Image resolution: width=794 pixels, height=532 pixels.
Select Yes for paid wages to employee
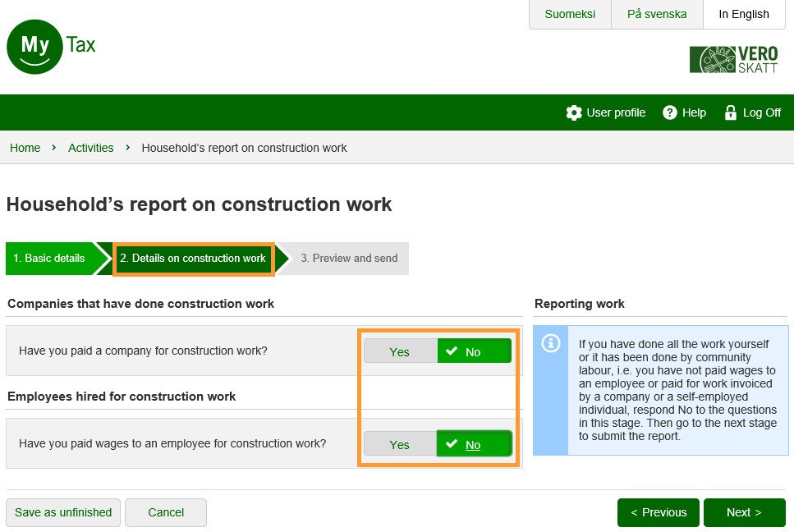[x=400, y=444]
